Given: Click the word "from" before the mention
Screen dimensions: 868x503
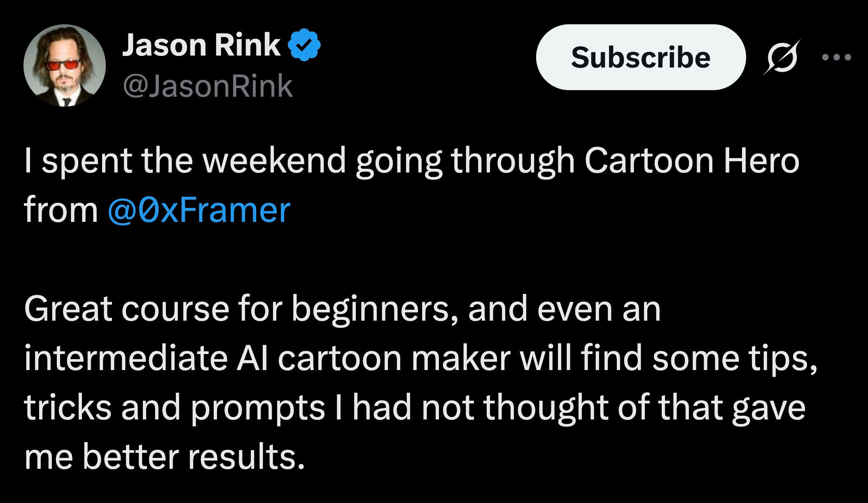Looking at the screenshot, I should pos(61,210).
